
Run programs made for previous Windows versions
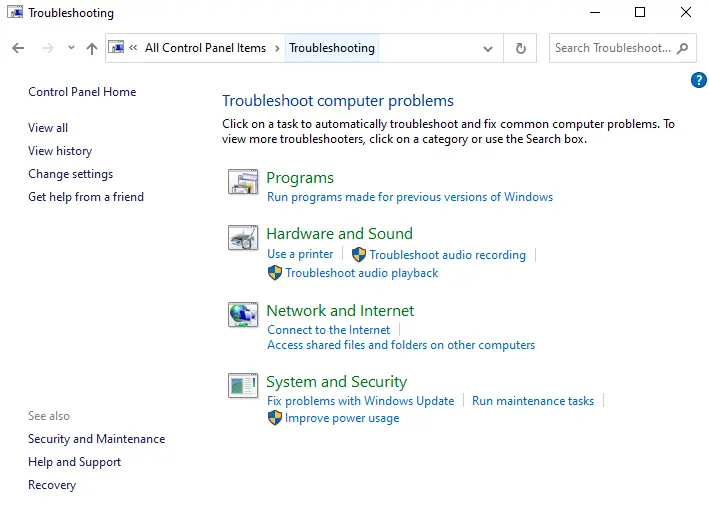coord(410,197)
